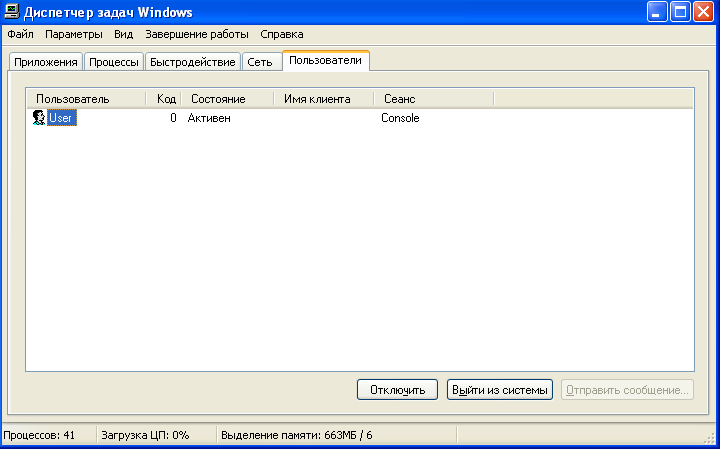Image resolution: width=721 pixels, height=452 pixels.
Task: Switch to the Сеть tab
Action: pyautogui.click(x=260, y=62)
